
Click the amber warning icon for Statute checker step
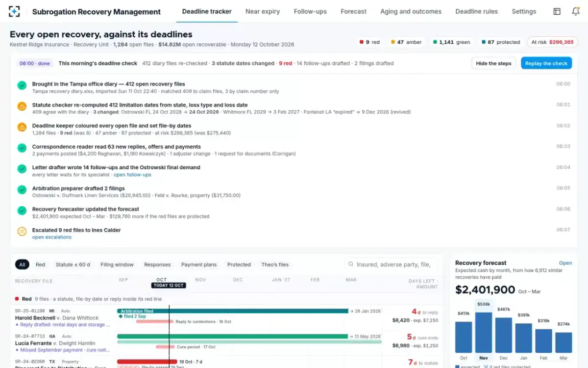point(22,106)
